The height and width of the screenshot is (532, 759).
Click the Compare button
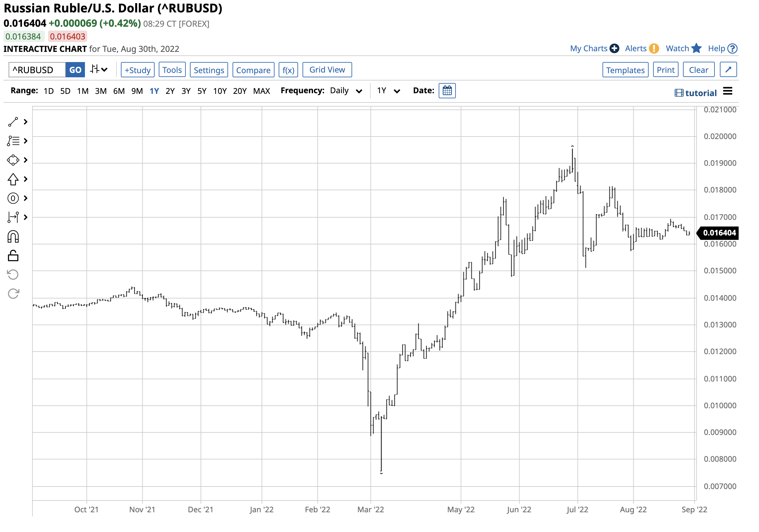click(253, 70)
